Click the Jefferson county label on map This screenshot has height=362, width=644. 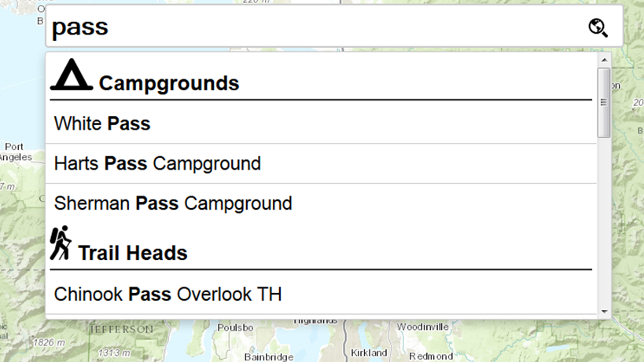(121, 330)
